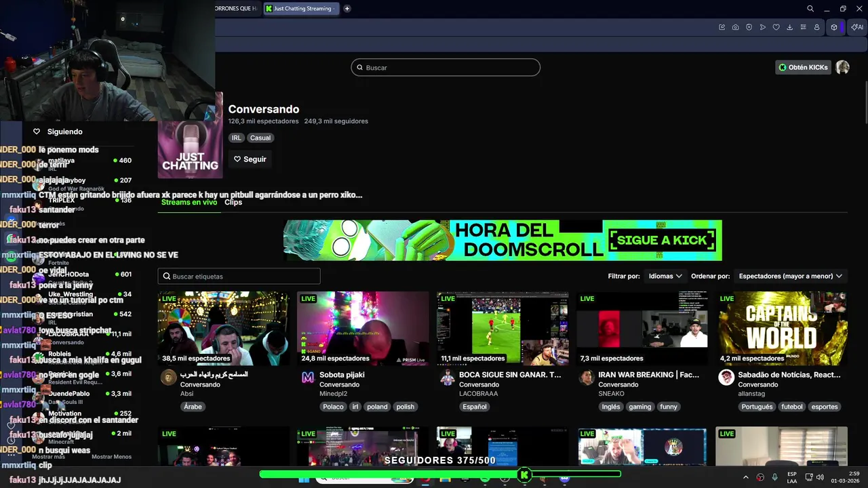Open the edit page pencil icon in the address bar

[x=722, y=27]
